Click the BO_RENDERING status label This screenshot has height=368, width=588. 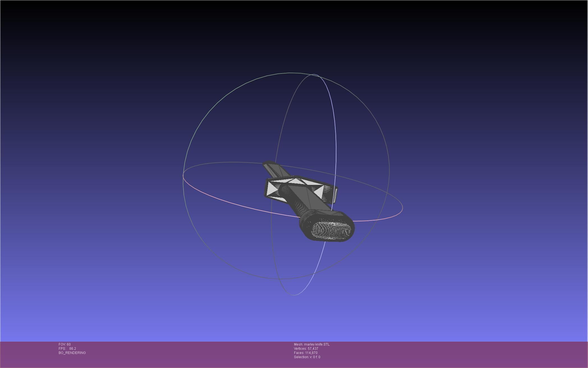click(72, 353)
